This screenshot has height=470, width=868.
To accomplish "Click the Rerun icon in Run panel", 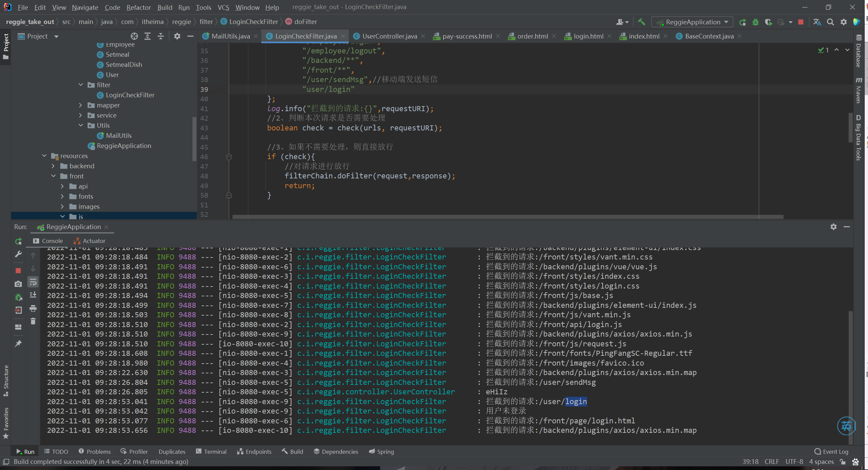I will [19, 241].
